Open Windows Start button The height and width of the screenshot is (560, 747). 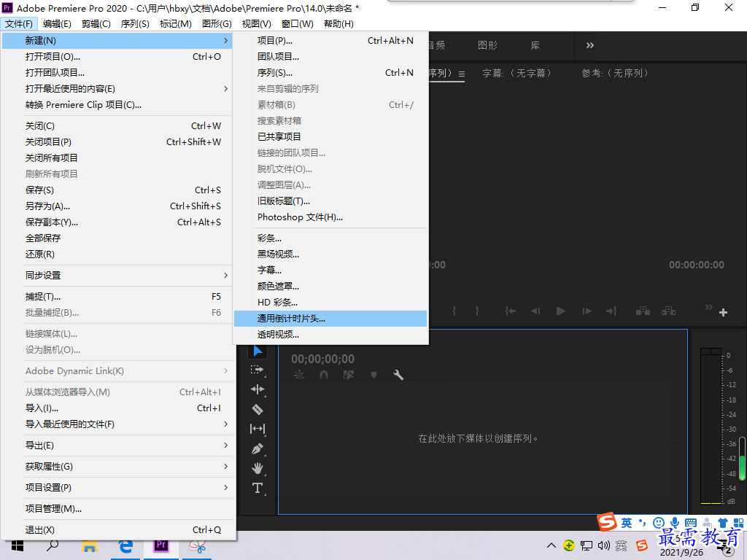pos(18,545)
